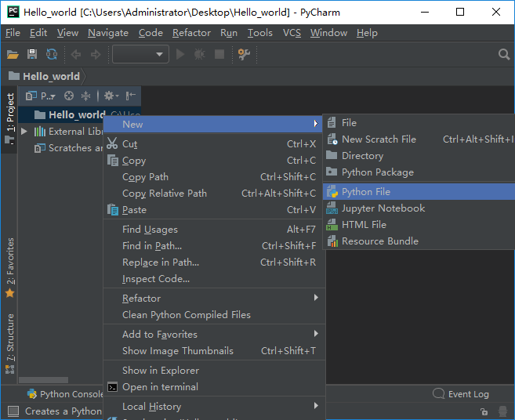The width and height of the screenshot is (515, 420).
Task: Open the Python Console tool window
Action: click(65, 394)
